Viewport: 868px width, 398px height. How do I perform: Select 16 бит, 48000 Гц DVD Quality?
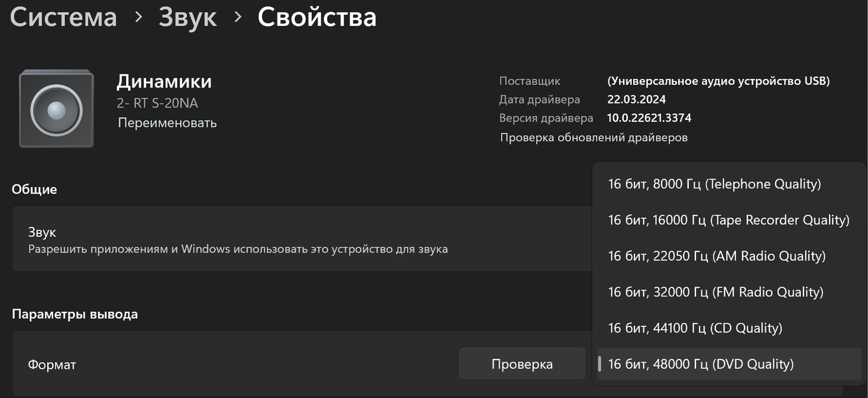point(701,364)
